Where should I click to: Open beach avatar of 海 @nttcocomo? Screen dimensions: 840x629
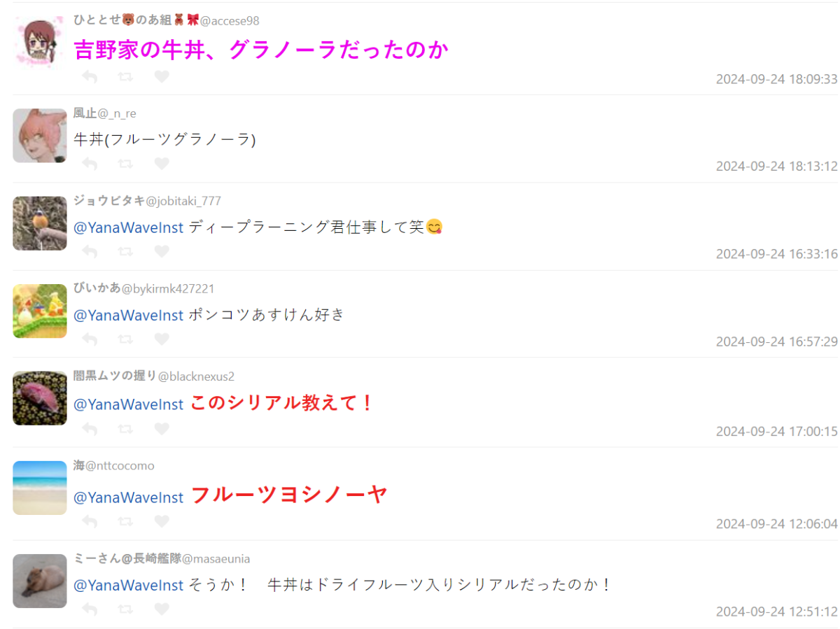coord(40,488)
